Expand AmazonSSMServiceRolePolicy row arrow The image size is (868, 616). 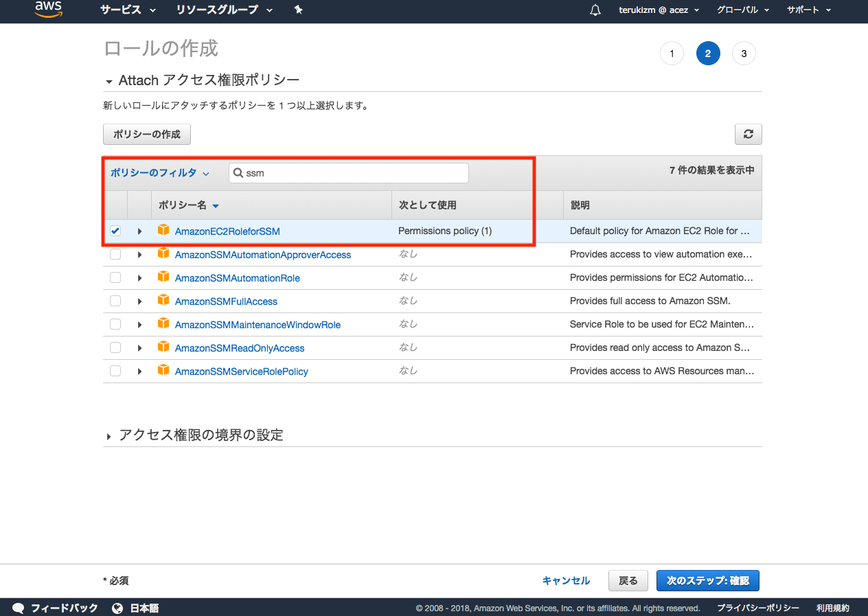[139, 372]
